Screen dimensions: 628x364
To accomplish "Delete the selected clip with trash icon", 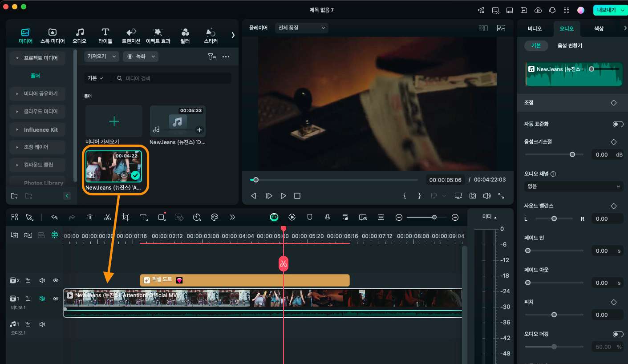I will coord(90,217).
